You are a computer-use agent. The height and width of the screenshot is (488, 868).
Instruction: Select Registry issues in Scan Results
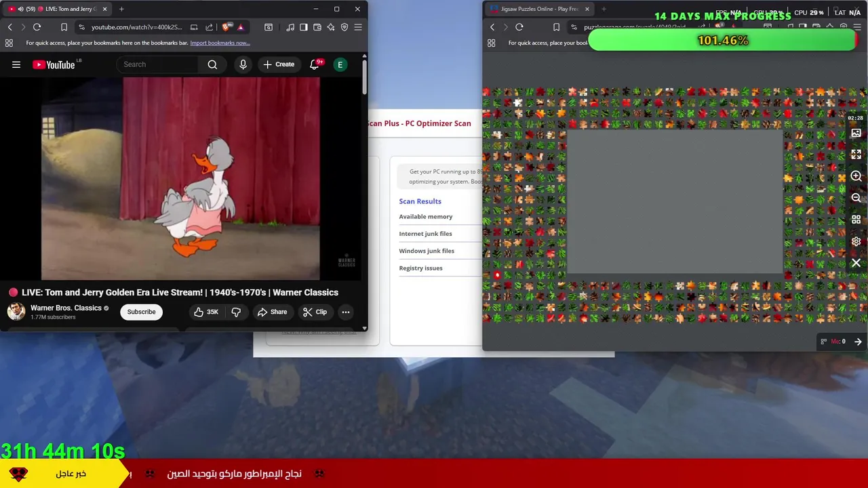pyautogui.click(x=420, y=268)
